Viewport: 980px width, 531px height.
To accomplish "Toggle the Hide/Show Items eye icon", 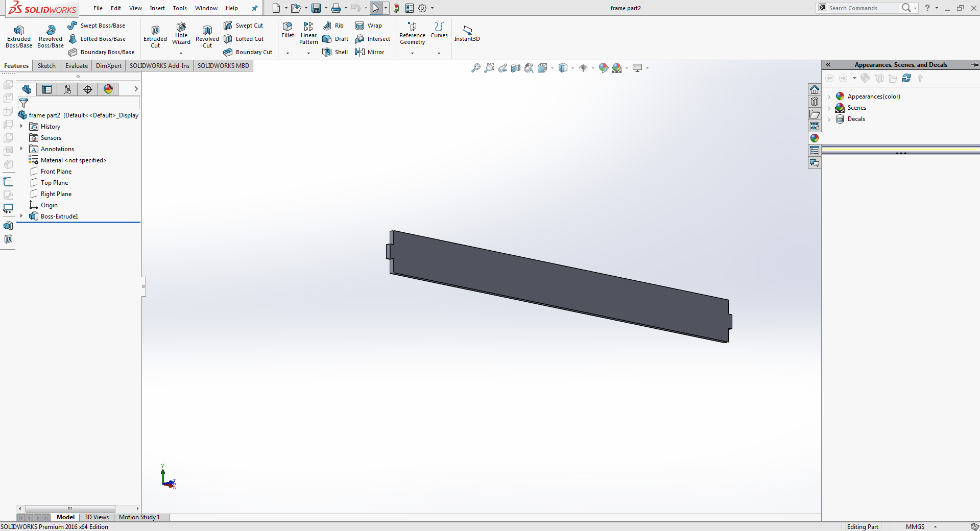I will [583, 68].
